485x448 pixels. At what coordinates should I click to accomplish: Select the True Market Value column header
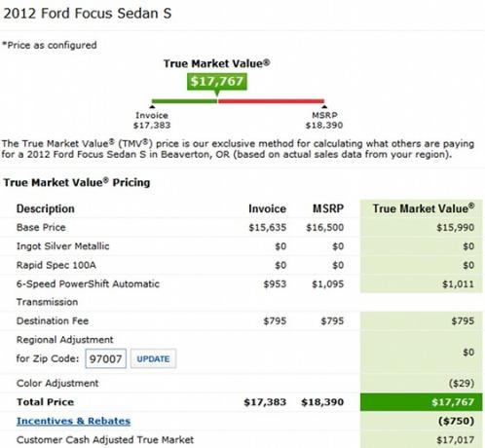[x=424, y=208]
